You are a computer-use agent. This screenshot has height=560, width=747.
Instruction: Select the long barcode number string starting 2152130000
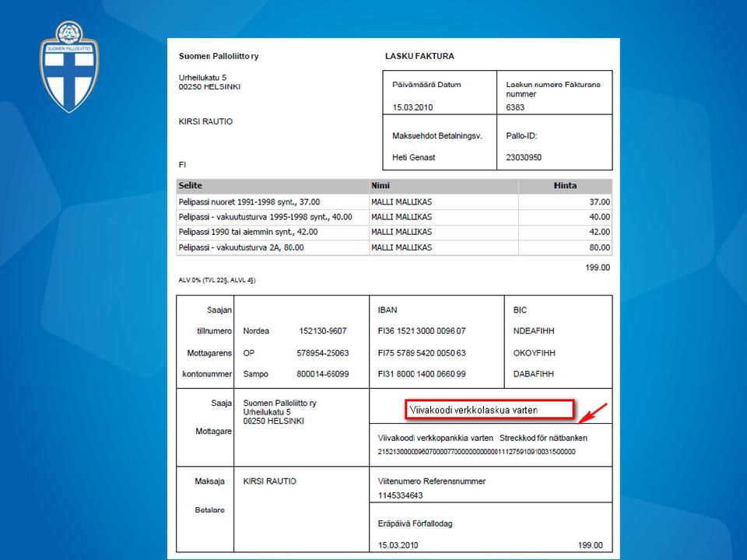pyautogui.click(x=476, y=452)
